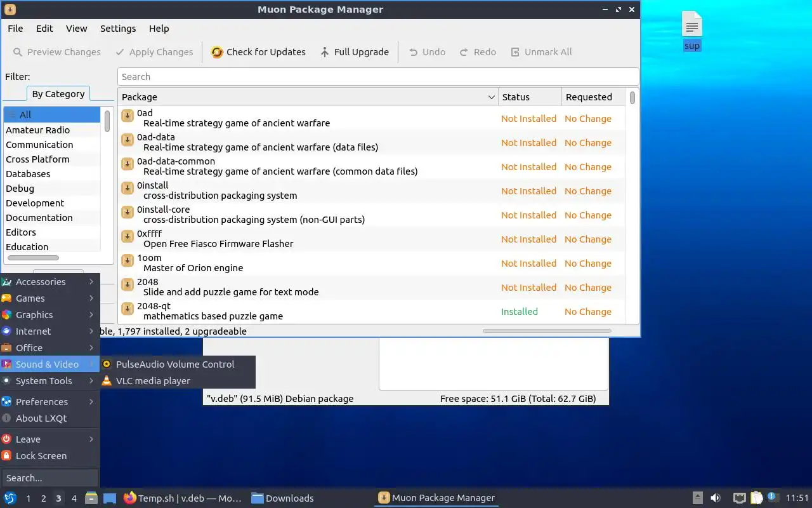Click the 0install package icon
The image size is (812, 508).
[127, 187]
